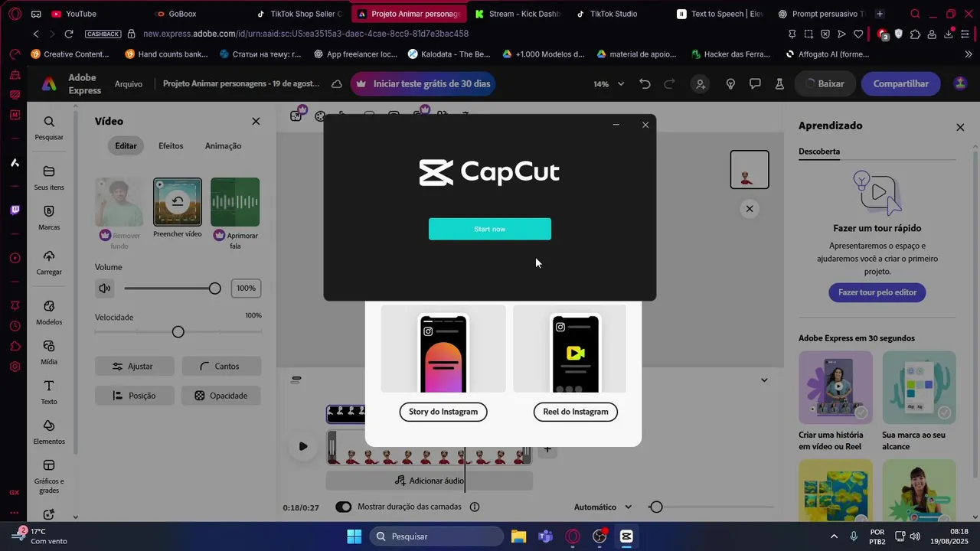Click cloud sync status icon

pyautogui.click(x=337, y=84)
